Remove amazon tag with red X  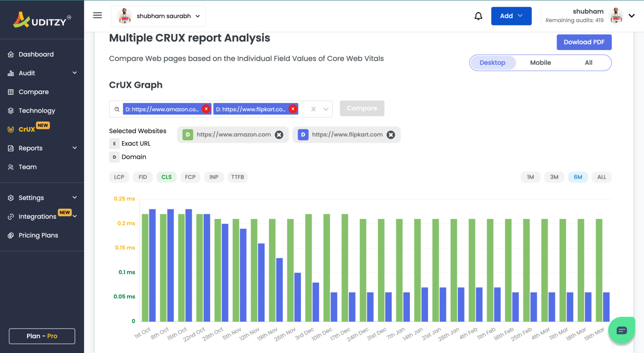point(206,109)
